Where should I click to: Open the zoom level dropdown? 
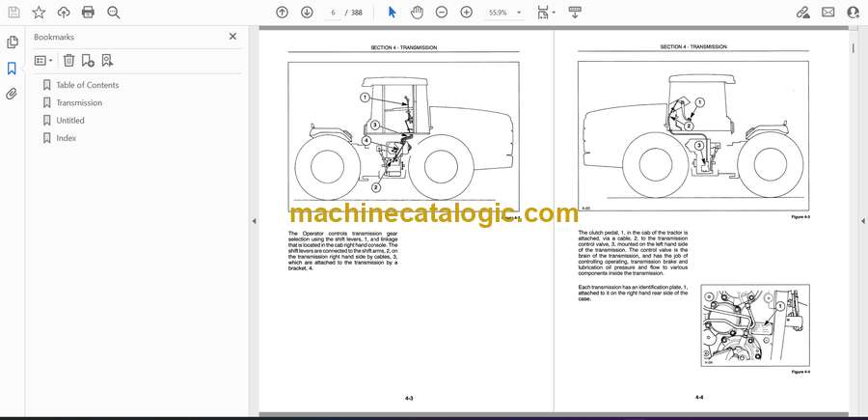pos(518,13)
